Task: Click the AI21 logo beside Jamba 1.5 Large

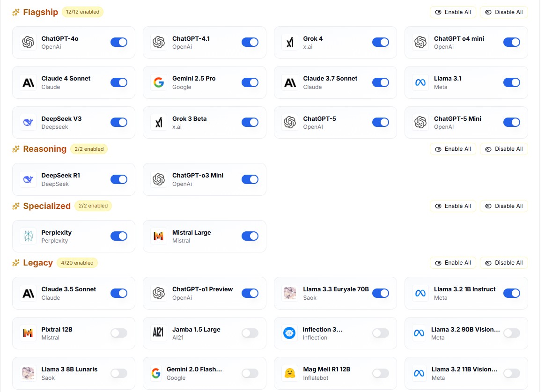Action: [159, 333]
